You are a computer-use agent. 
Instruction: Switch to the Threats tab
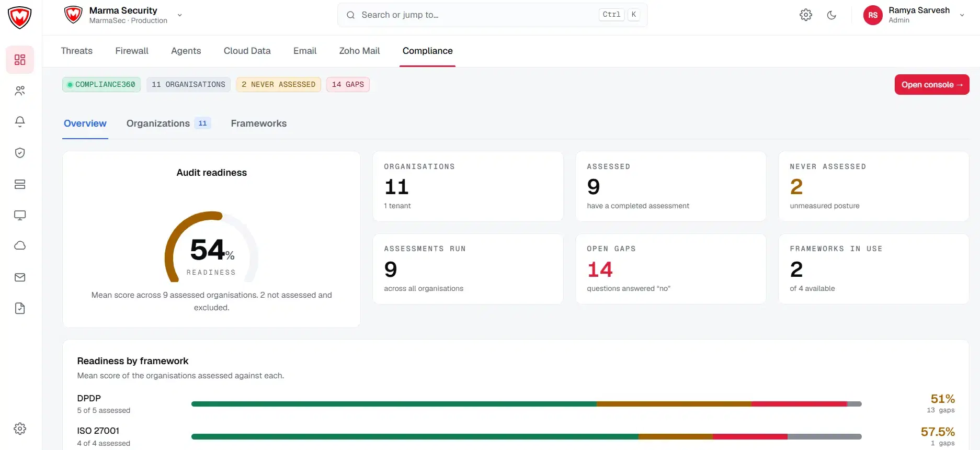click(x=76, y=51)
